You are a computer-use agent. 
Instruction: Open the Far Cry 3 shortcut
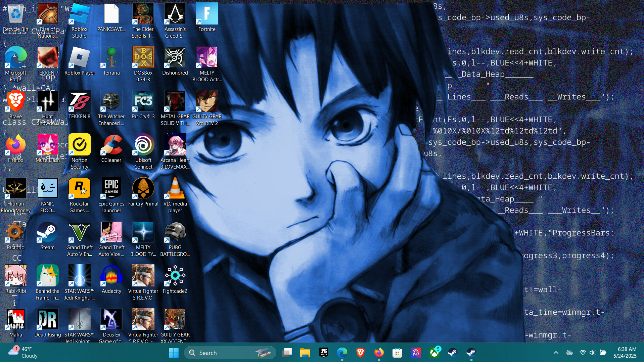click(143, 105)
